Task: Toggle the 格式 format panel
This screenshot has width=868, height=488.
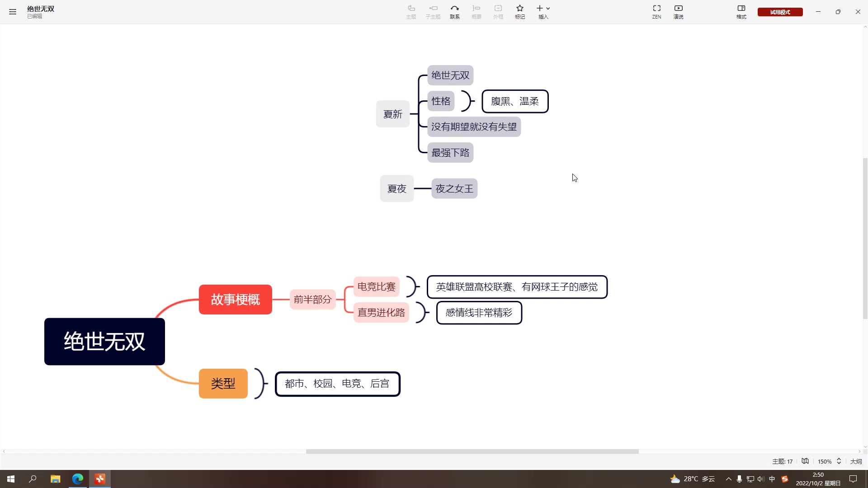Action: tap(741, 12)
